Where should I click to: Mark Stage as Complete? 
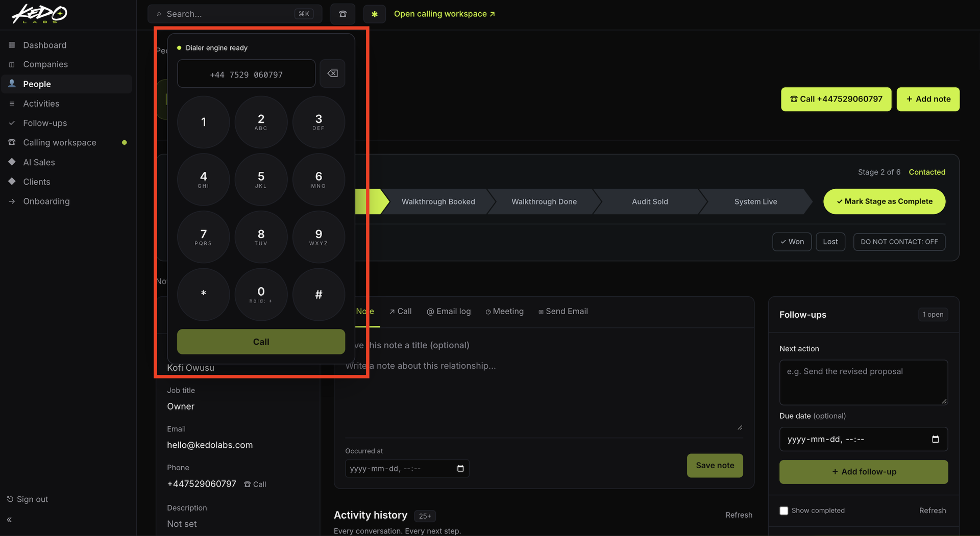click(884, 201)
